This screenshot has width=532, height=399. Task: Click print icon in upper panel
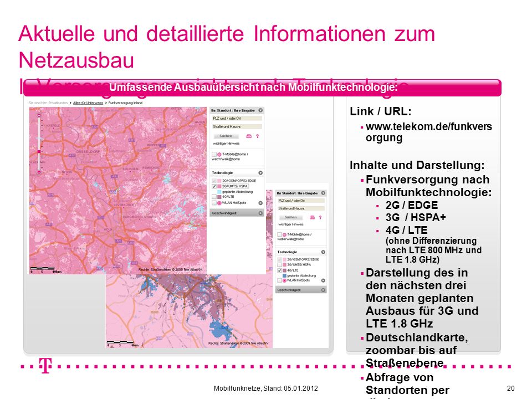(x=249, y=136)
